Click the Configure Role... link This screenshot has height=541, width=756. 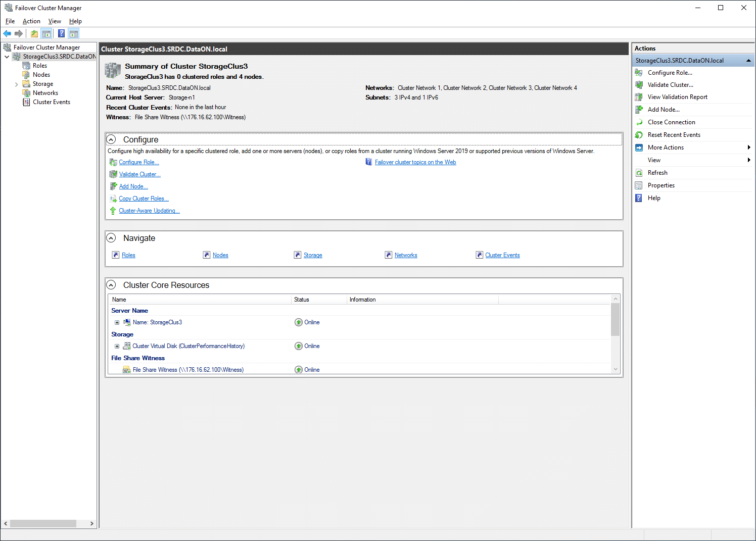point(139,162)
